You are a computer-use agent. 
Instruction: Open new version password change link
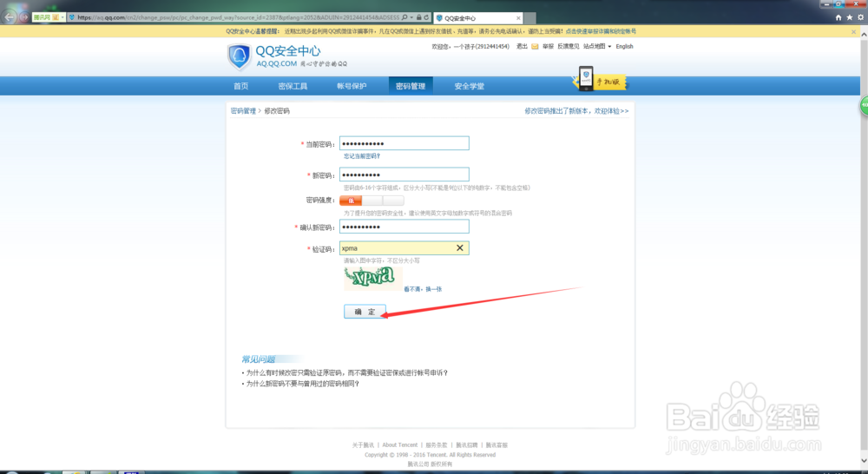576,111
